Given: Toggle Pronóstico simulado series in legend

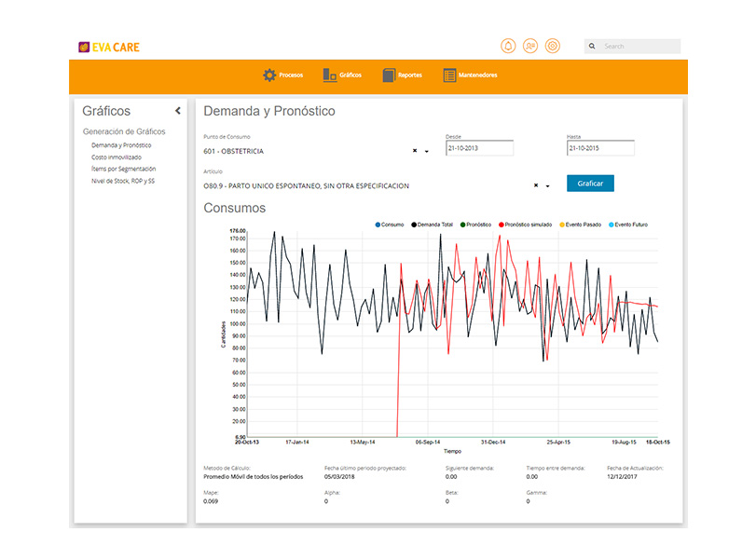Looking at the screenshot, I should pos(525,225).
